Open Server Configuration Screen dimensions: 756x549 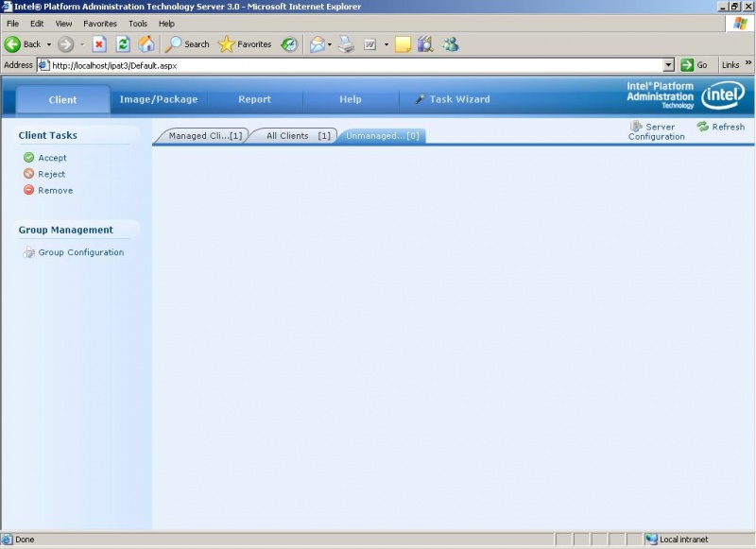click(x=656, y=131)
